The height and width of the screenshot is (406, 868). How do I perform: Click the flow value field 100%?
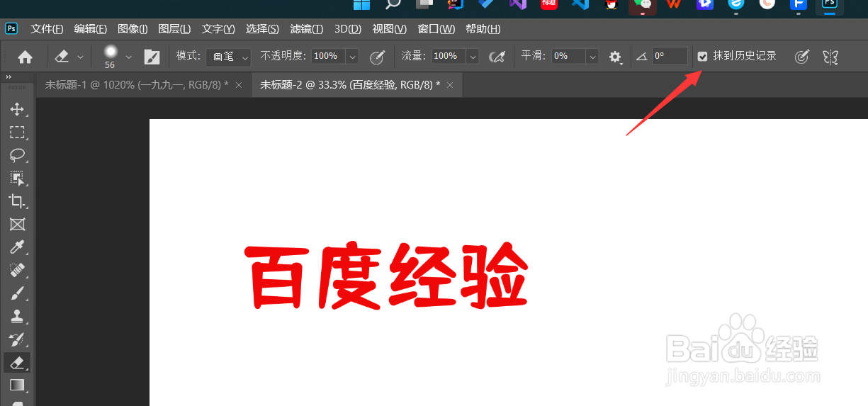pyautogui.click(x=448, y=57)
